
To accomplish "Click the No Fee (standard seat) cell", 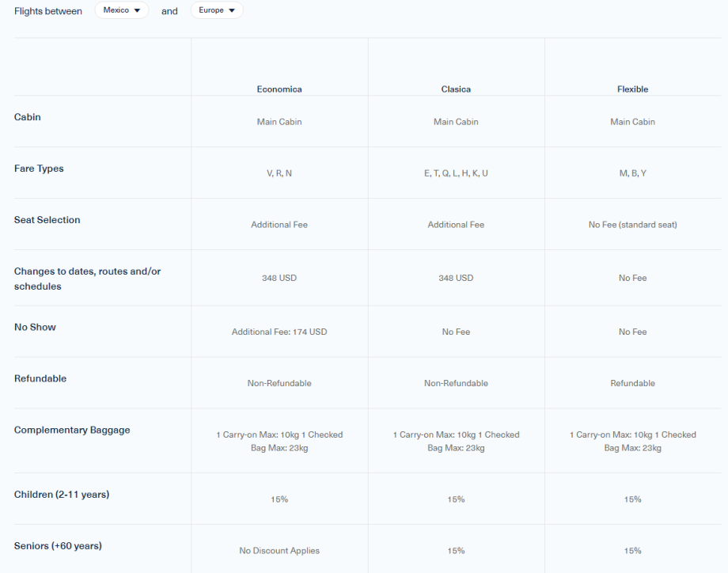I will click(x=632, y=225).
